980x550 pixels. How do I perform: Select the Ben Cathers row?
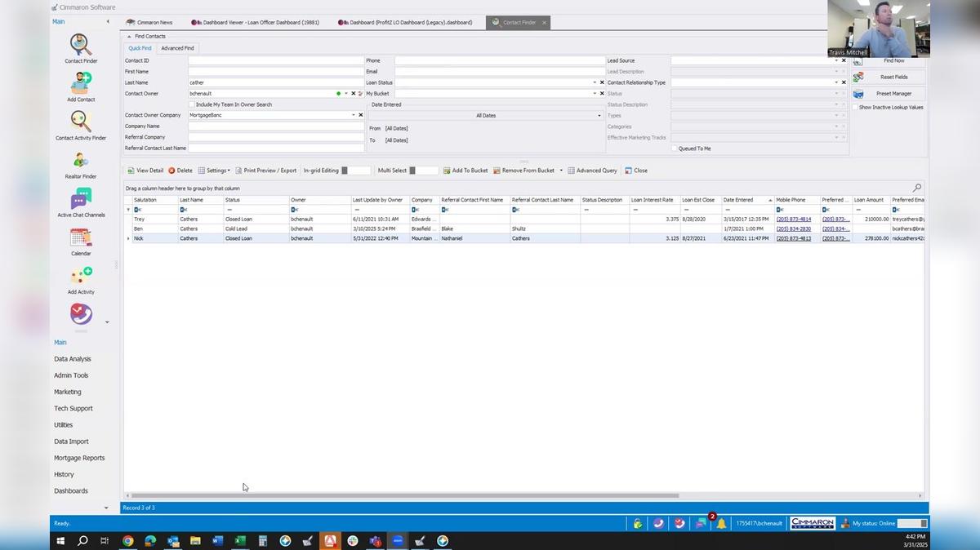(x=523, y=228)
